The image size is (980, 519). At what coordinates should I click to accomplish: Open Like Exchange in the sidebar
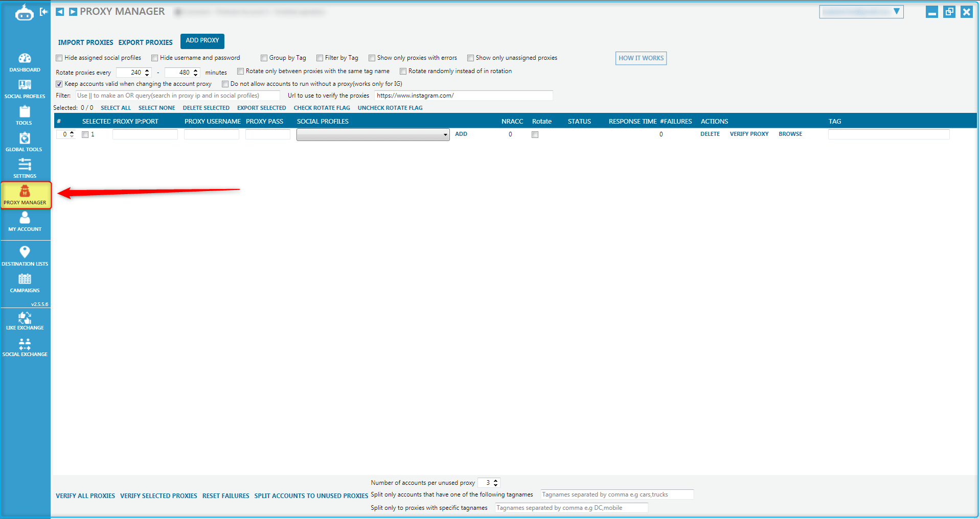25,321
